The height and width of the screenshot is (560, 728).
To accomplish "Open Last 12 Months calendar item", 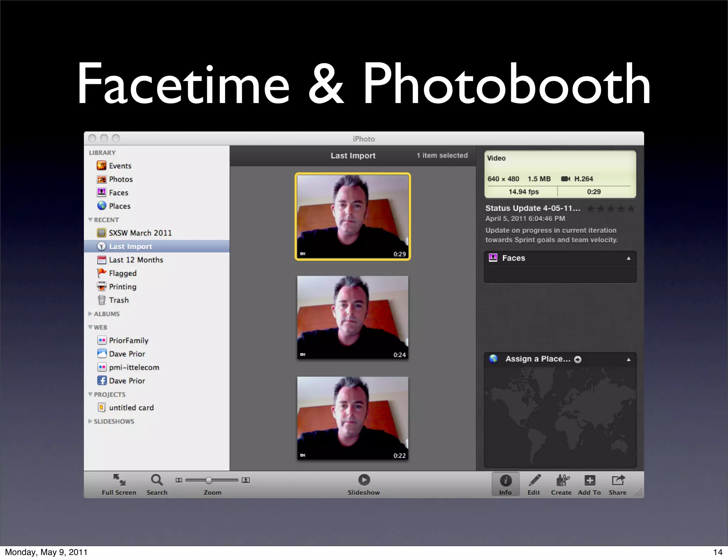I will pyautogui.click(x=130, y=260).
